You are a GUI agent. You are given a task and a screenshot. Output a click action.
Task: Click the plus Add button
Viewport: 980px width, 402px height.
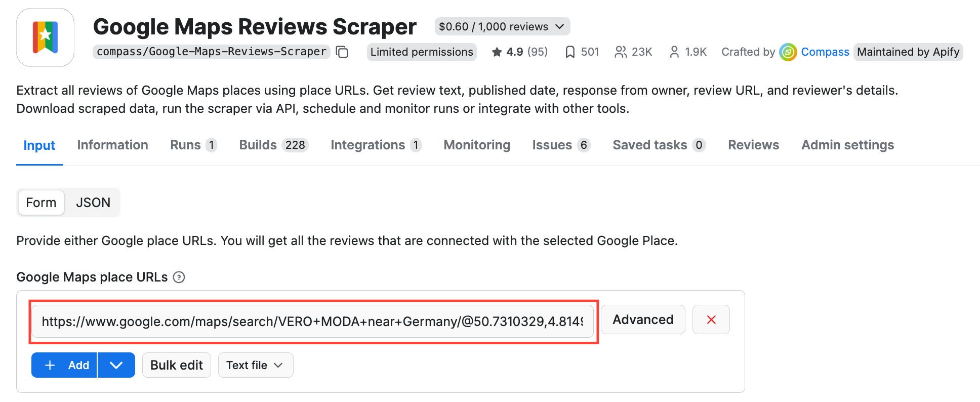click(64, 365)
